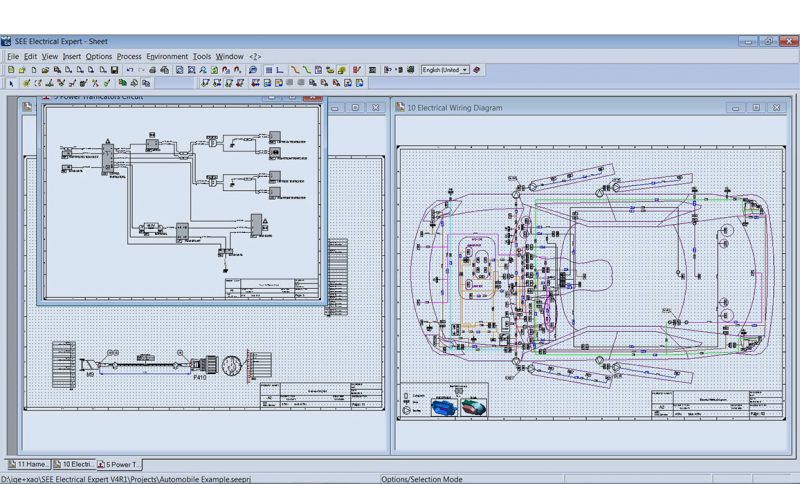Viewport: 800px width, 484px height.
Task: Switch to the 5 Power T... sheet tab
Action: 119,465
